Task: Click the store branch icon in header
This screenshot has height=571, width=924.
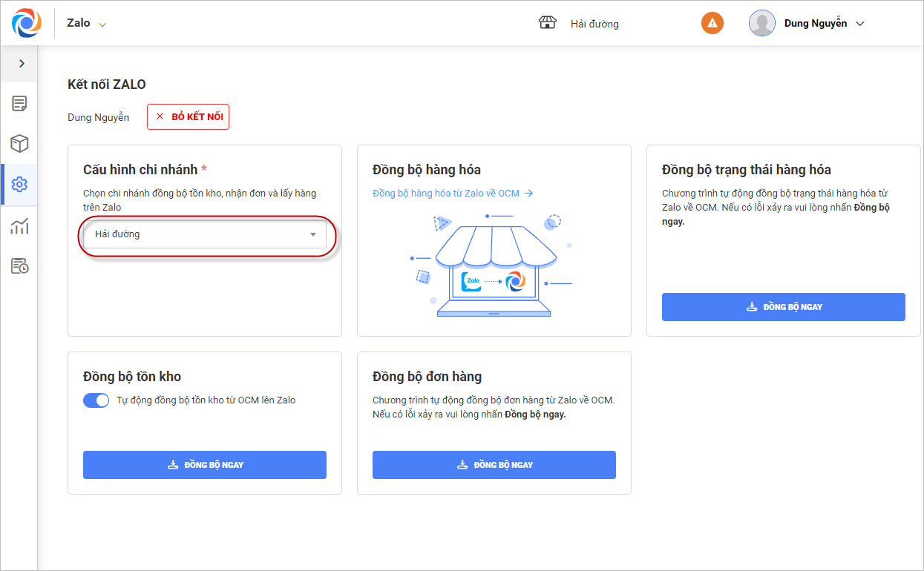Action: 548,23
